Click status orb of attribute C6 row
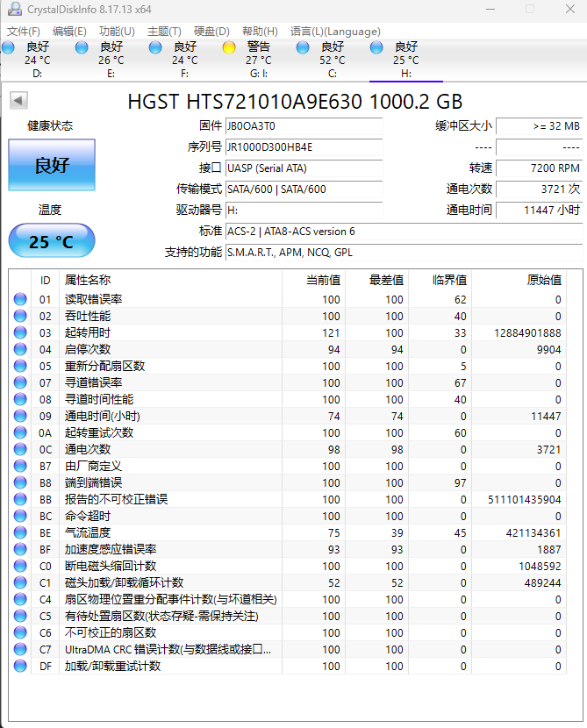587x728 pixels. click(20, 632)
